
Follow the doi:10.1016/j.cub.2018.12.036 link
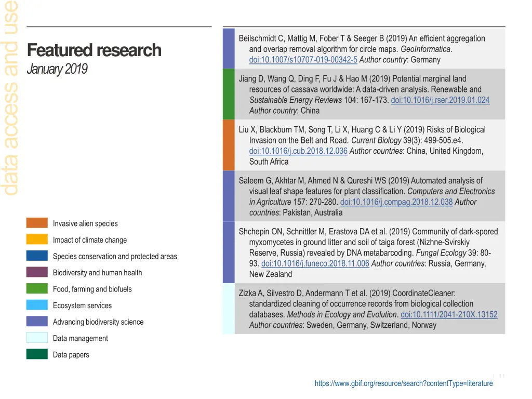coord(298,151)
